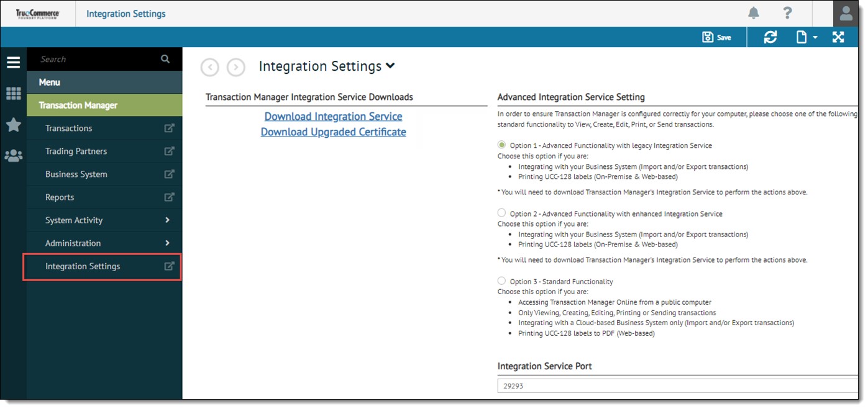Open favorites with the star icon
Image resolution: width=868 pixels, height=409 pixels.
coord(13,125)
